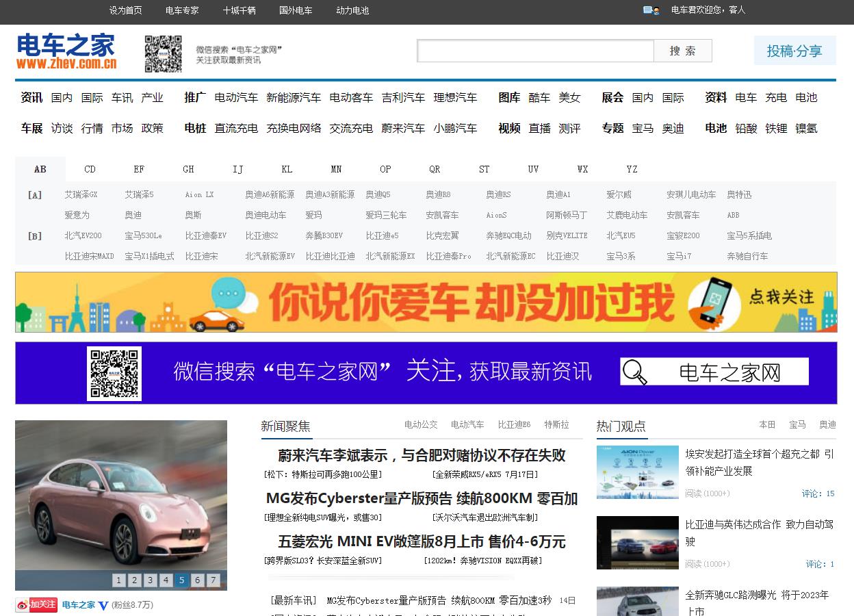
Task: Click 评论: 15 comment link
Action: pos(818,493)
